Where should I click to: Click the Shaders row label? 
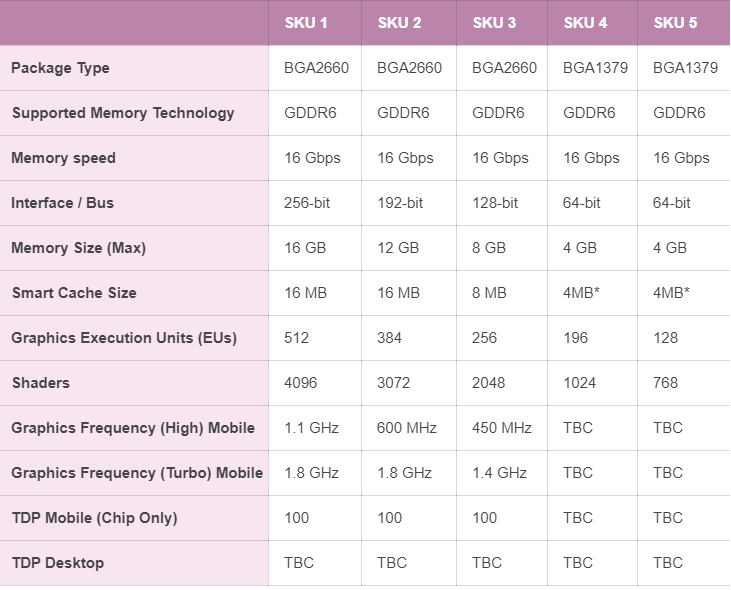(x=40, y=383)
